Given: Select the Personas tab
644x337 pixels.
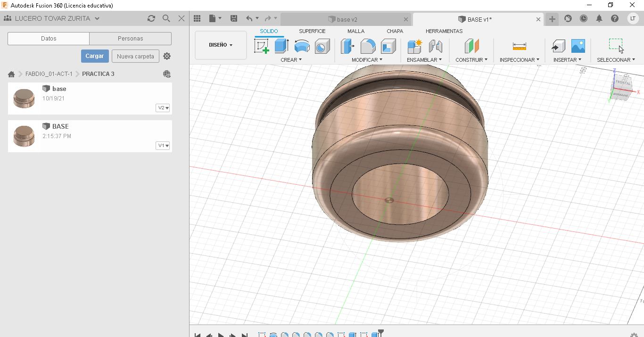Looking at the screenshot, I should tap(131, 39).
